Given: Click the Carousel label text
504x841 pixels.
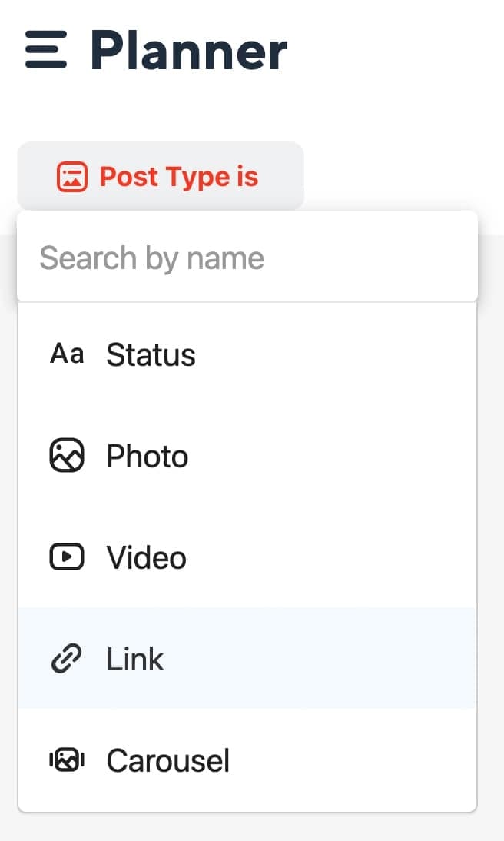Looking at the screenshot, I should click(167, 760).
